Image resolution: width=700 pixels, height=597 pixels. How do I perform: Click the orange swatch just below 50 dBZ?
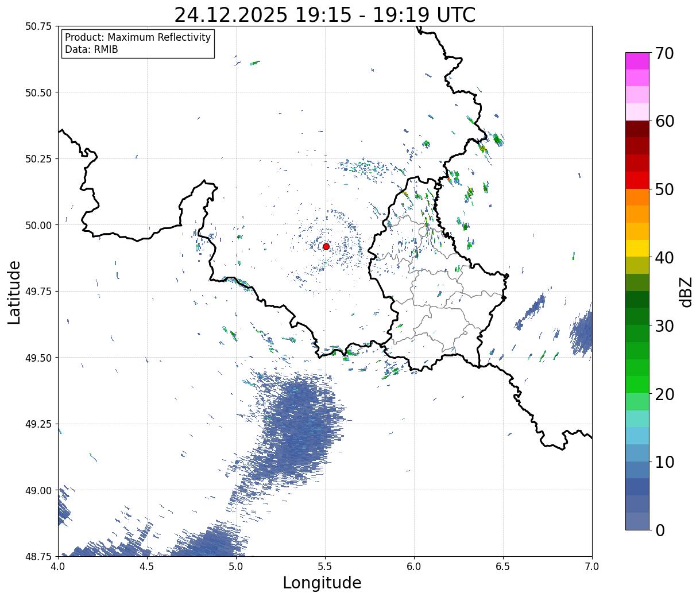click(x=637, y=197)
